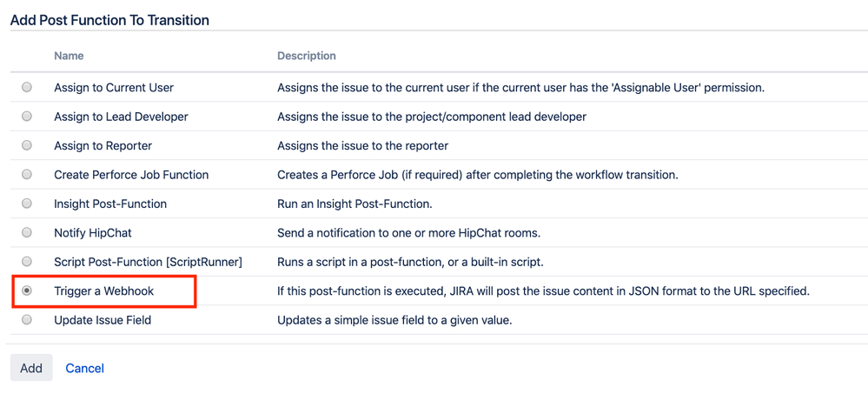Click the Create Perforce Job Function label

(131, 175)
